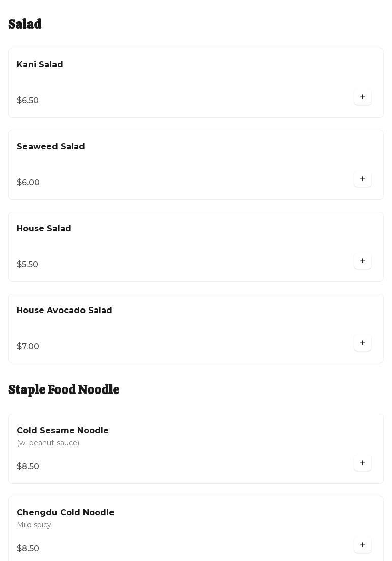Click the "(w. peanut sauce)" description
This screenshot has width=392, height=561.
pos(48,443)
